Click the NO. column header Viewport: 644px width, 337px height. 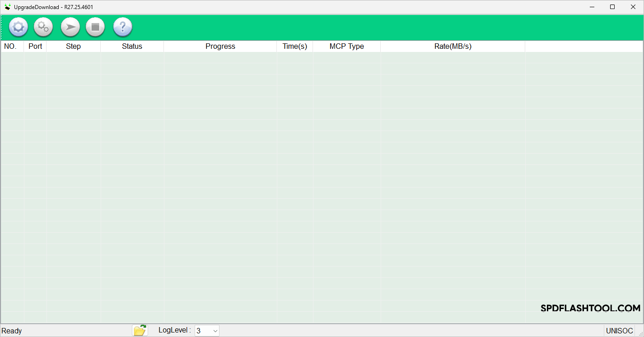10,47
